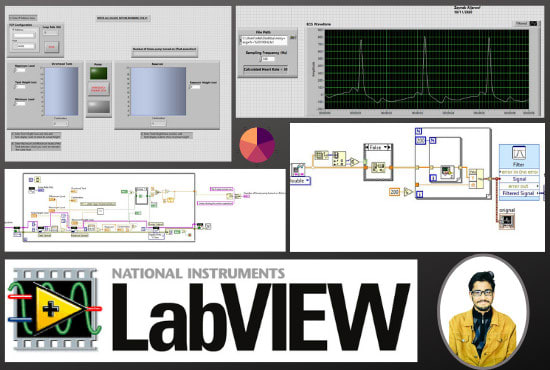The width and height of the screenshot is (550, 370).
Task: Click the original waveform graph terminal icon
Action: click(x=507, y=221)
